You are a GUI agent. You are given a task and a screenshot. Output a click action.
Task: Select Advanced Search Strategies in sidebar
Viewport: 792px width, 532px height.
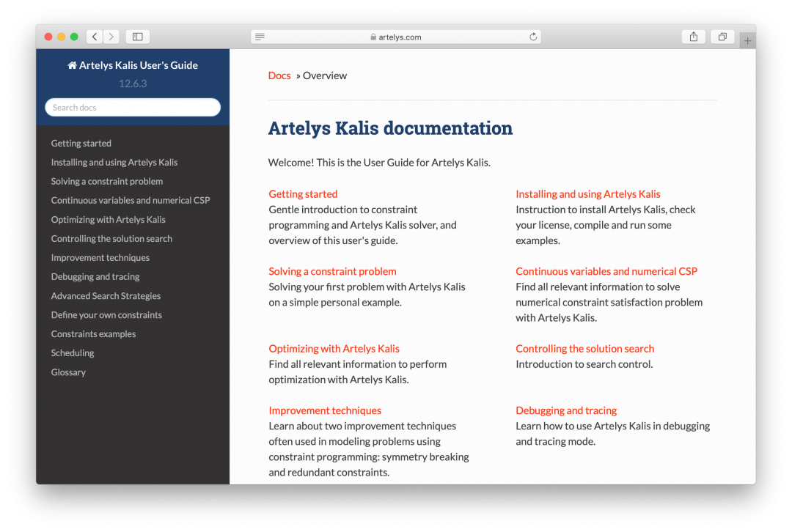point(106,296)
